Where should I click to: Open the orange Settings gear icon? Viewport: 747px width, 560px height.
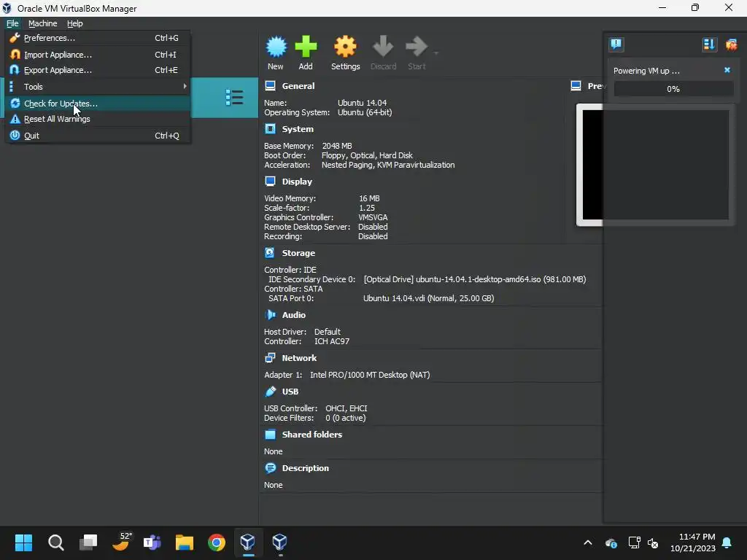345,47
